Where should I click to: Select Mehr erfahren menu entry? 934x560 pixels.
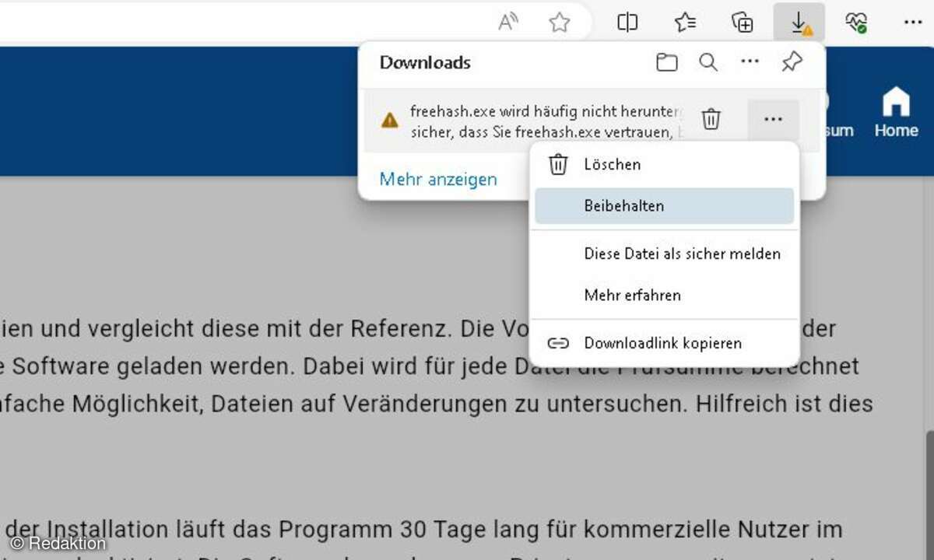coord(665,296)
